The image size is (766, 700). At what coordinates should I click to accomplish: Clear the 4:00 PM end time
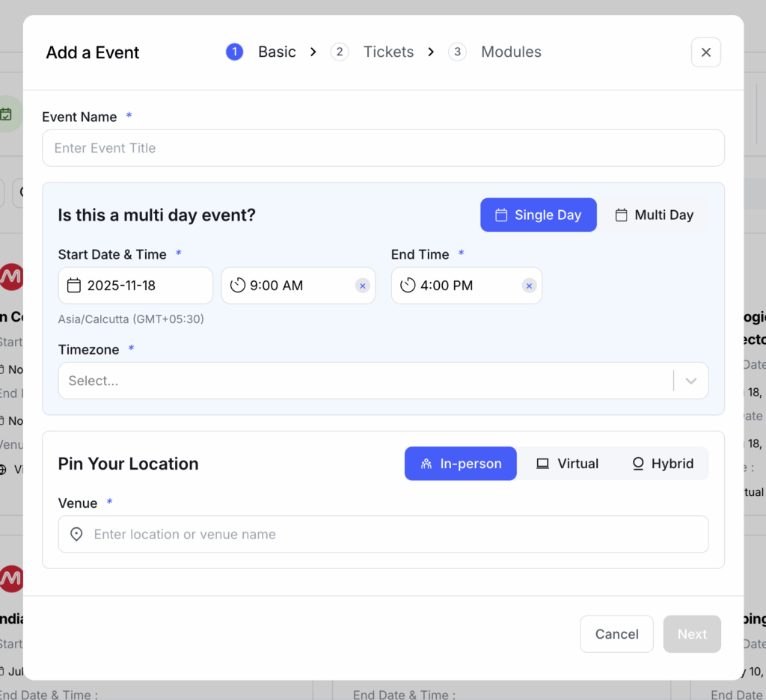[529, 285]
